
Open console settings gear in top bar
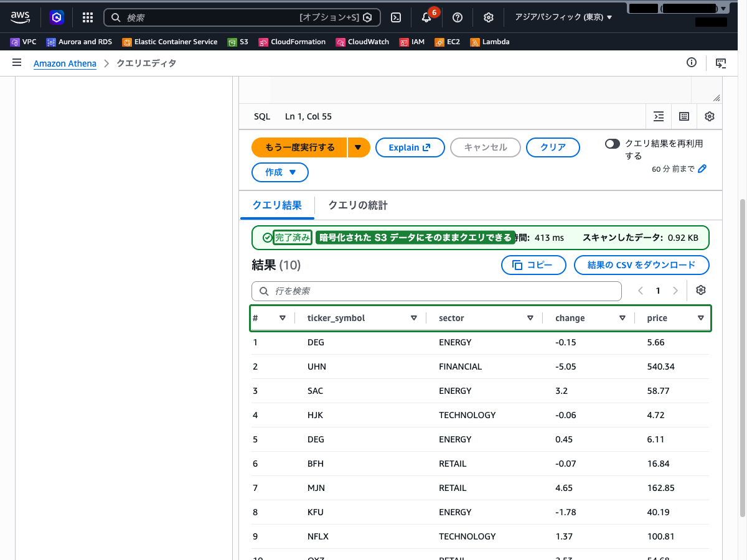(x=489, y=17)
